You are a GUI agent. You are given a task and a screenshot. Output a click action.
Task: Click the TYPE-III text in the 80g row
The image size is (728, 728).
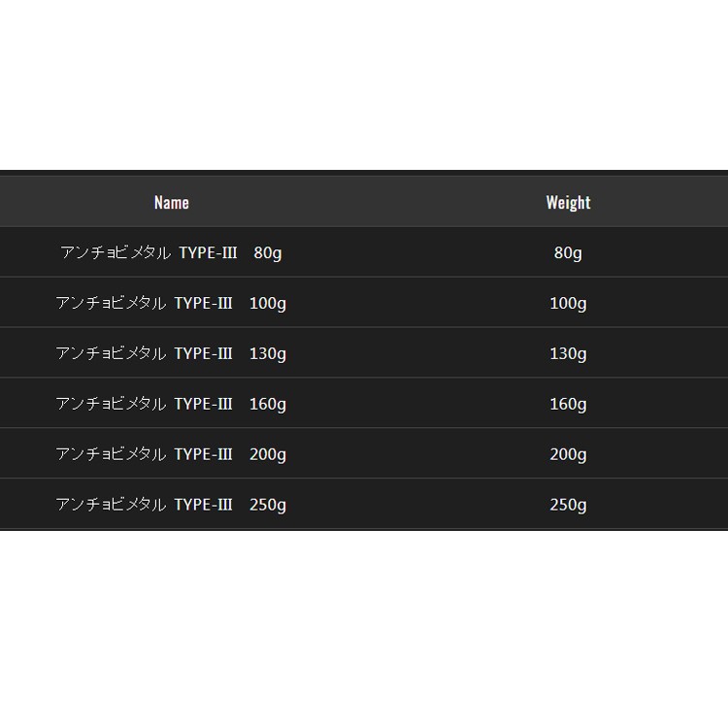(208, 253)
